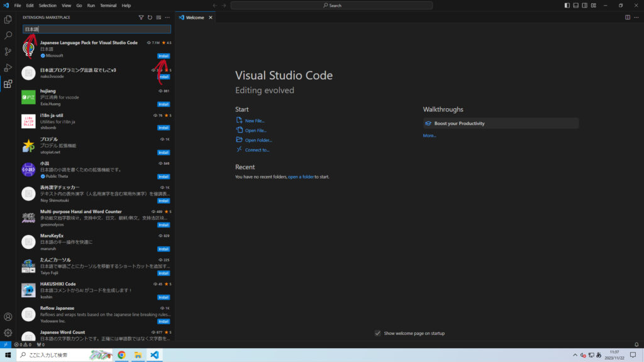Open File Explorer from the taskbar
Image resolution: width=644 pixels, height=362 pixels.
point(138,355)
